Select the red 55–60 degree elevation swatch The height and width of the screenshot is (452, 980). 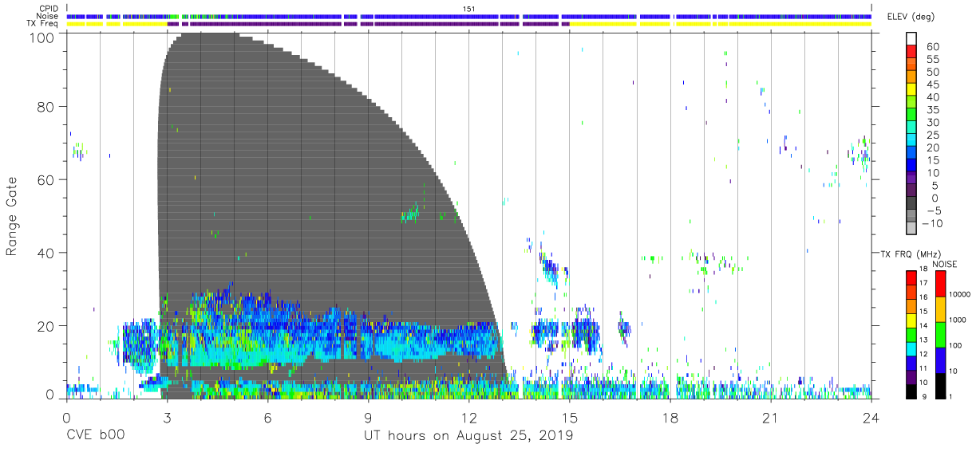(912, 53)
